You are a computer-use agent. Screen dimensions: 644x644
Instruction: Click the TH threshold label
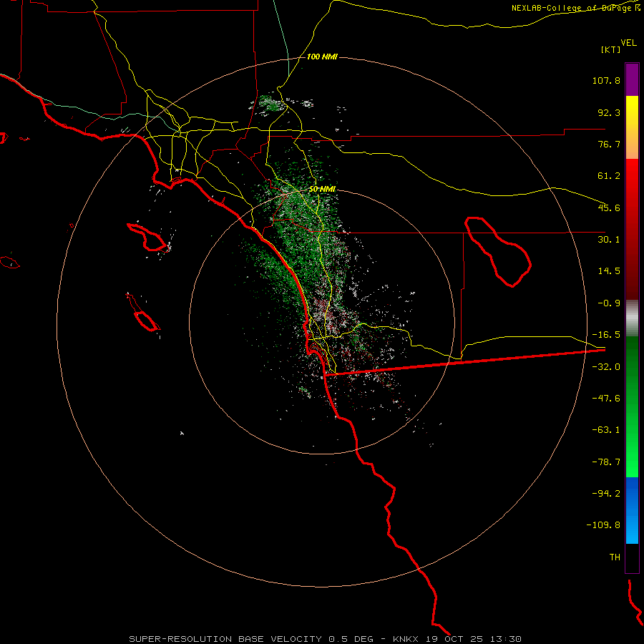[x=615, y=557]
